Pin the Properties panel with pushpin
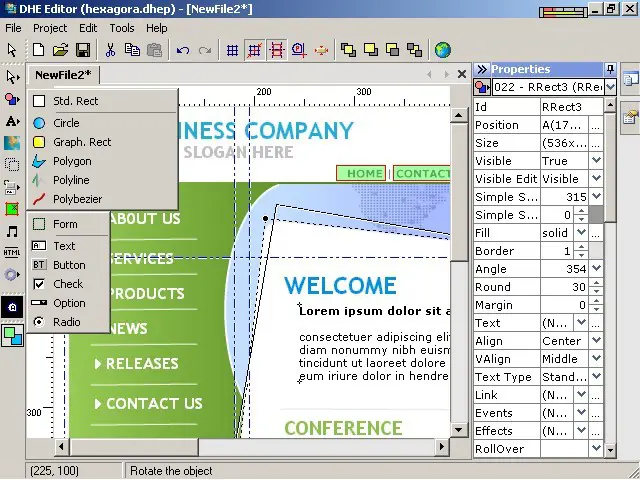Screen dimensions: 640x480 point(609,69)
